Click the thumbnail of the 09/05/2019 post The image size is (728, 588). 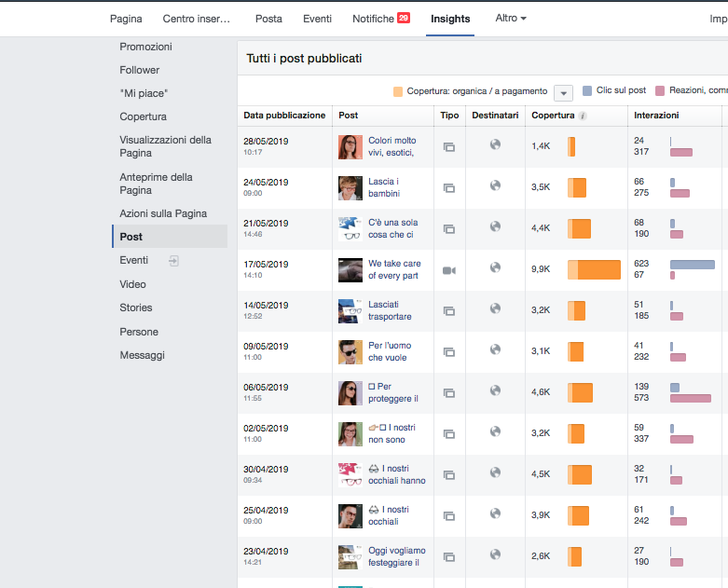[x=350, y=351]
